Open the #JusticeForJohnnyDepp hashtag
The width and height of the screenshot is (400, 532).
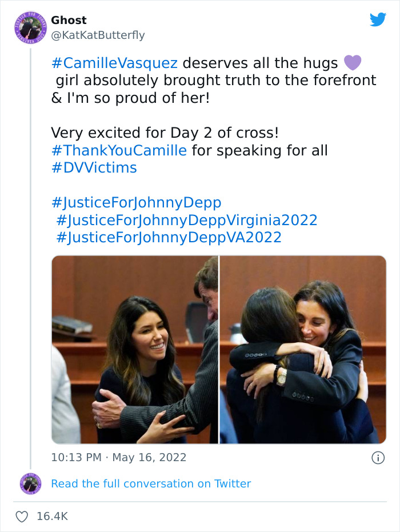tap(136, 202)
